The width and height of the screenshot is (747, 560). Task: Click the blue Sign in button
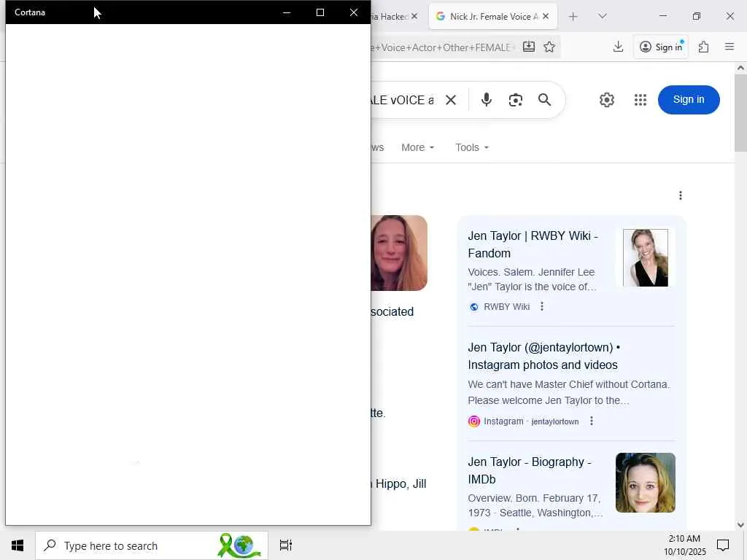pyautogui.click(x=689, y=99)
